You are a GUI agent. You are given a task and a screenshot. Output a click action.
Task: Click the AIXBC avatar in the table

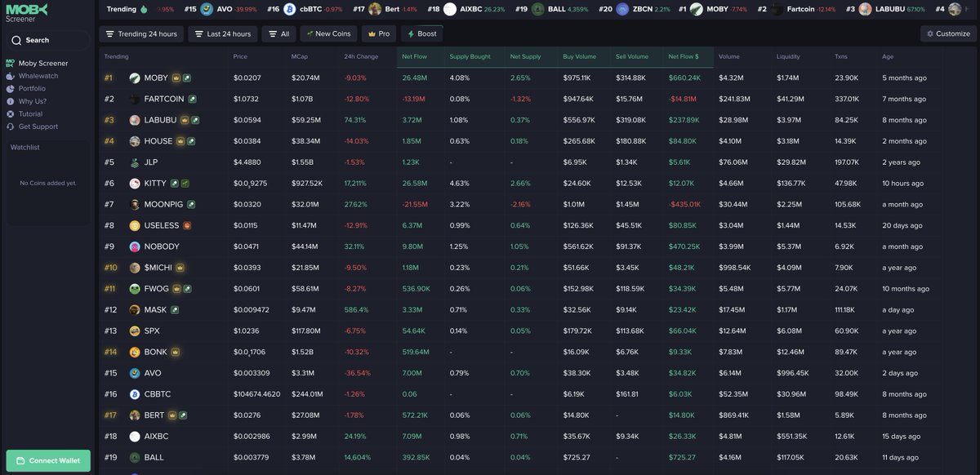135,437
